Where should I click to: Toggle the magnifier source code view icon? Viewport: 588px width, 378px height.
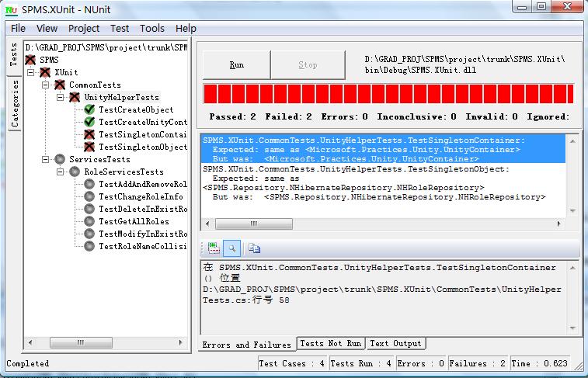pos(231,248)
